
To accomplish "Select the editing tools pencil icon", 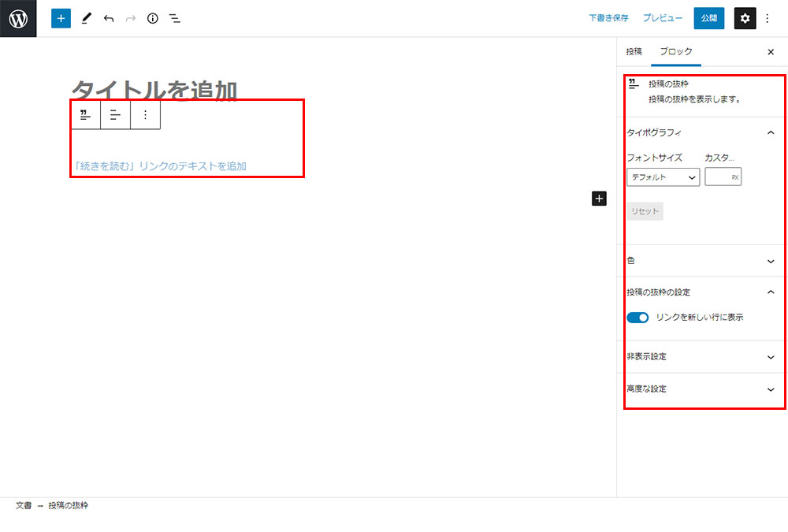I will tap(87, 17).
